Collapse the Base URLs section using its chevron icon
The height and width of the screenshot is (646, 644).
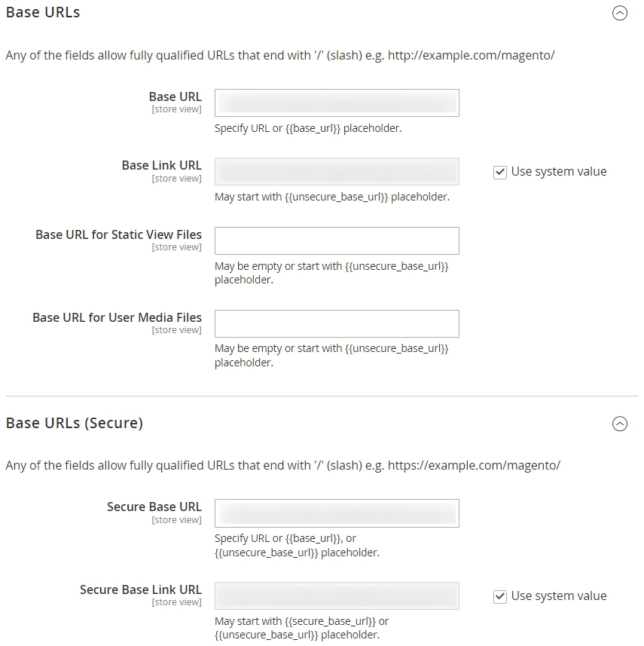click(x=619, y=13)
